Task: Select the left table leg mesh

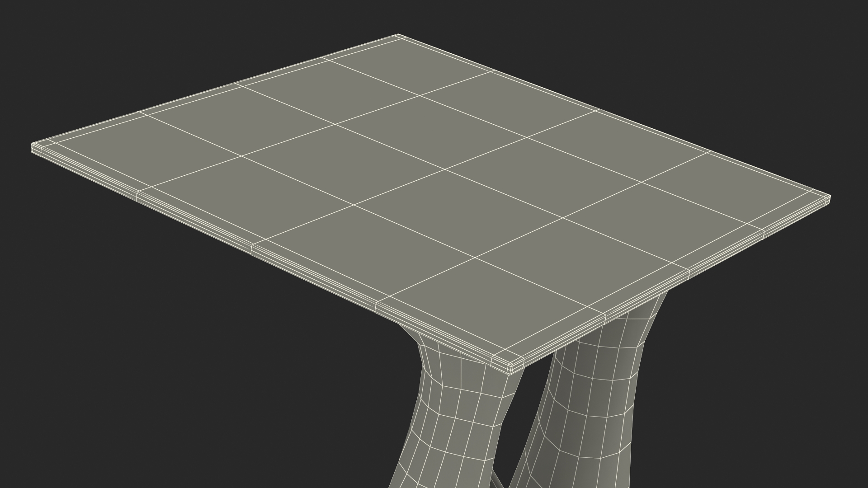Action: (x=457, y=420)
